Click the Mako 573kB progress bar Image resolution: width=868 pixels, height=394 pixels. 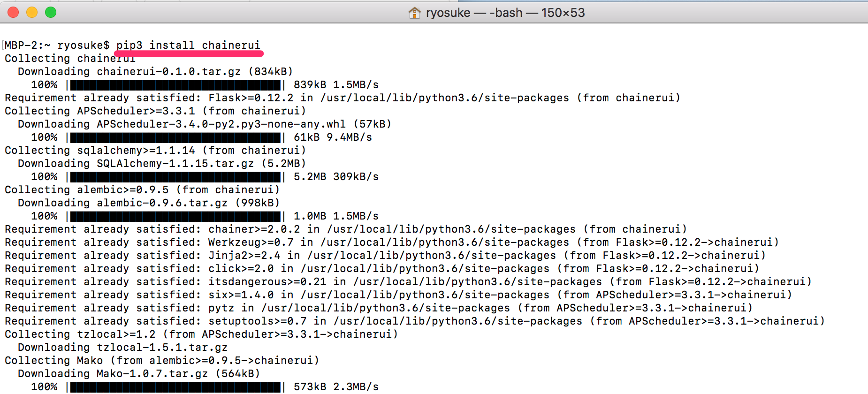[175, 387]
